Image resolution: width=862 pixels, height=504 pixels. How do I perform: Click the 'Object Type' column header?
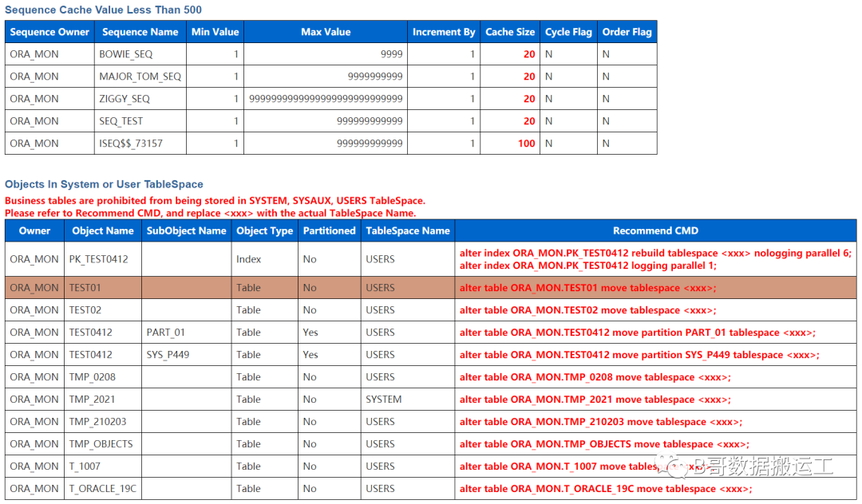click(265, 231)
